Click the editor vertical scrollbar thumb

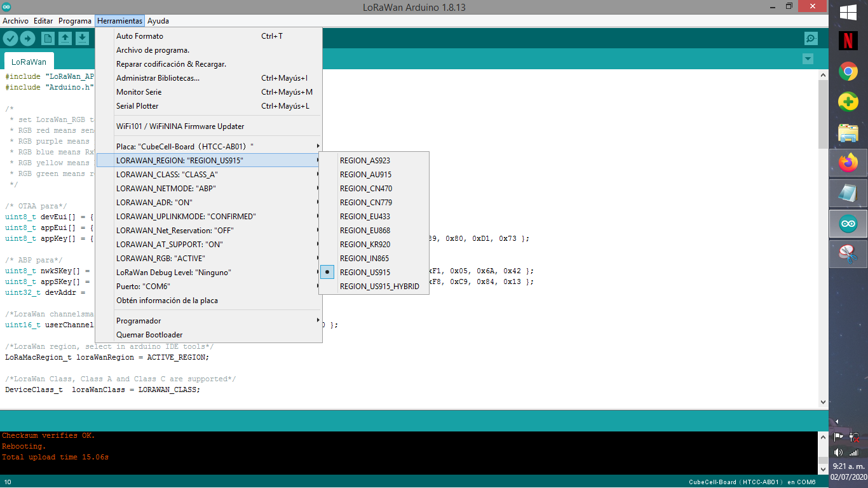824,114
